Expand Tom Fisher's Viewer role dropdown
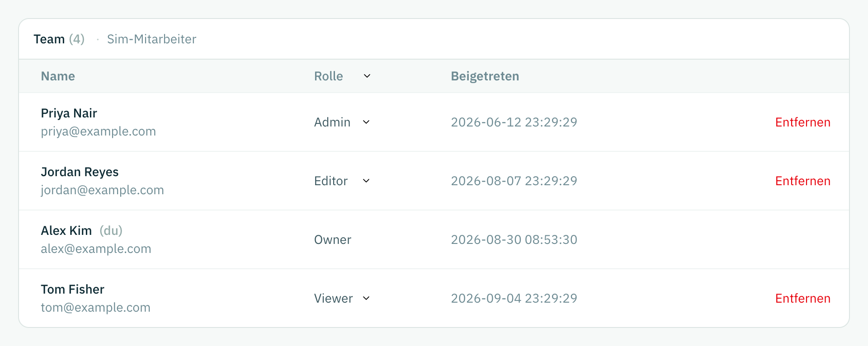This screenshot has height=346, width=868. pyautogui.click(x=342, y=298)
